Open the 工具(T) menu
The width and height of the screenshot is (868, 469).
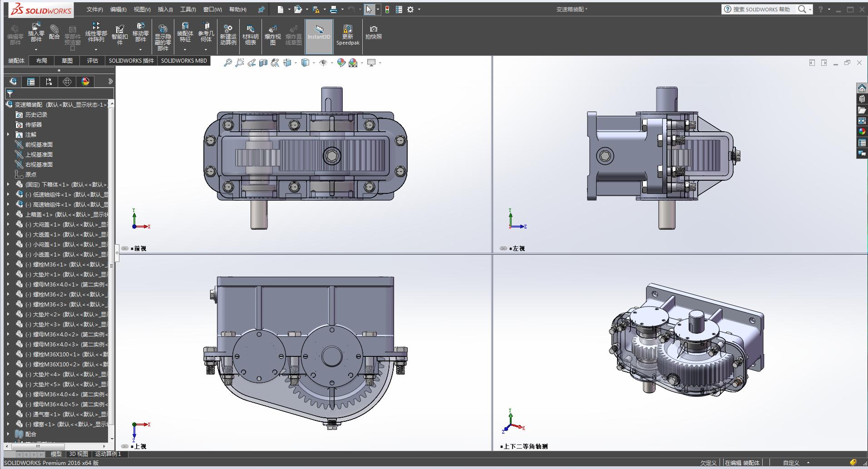tap(188, 10)
